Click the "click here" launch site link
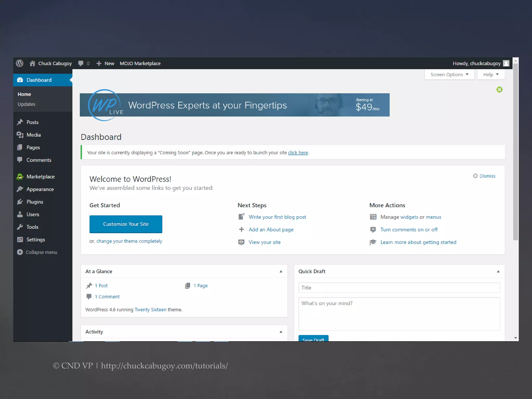 tap(298, 153)
